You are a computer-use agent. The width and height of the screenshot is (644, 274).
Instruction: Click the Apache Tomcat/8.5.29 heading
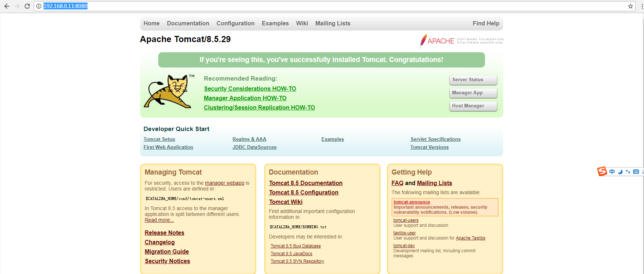pos(185,39)
